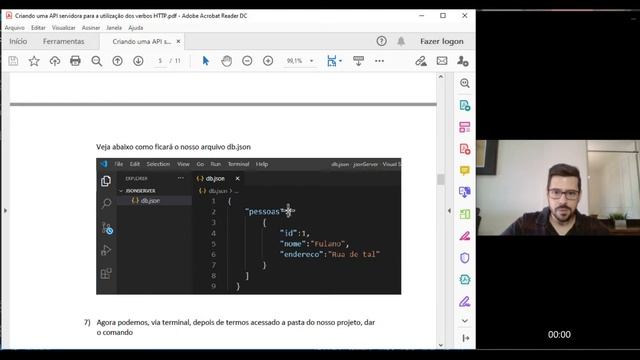640x360 pixels.
Task: Click the Save file icon in toolbar
Action: [x=13, y=61]
